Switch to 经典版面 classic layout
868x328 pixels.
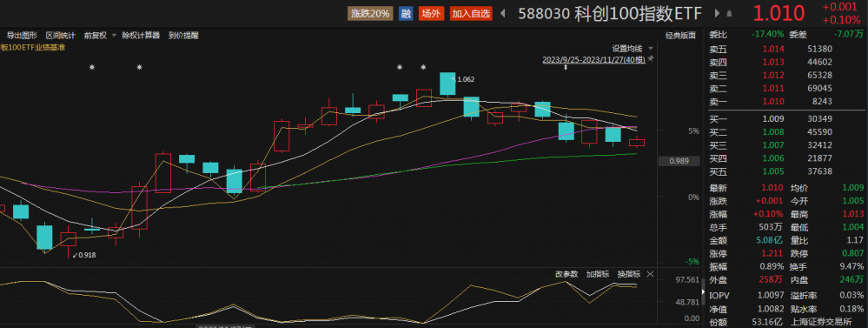[680, 36]
